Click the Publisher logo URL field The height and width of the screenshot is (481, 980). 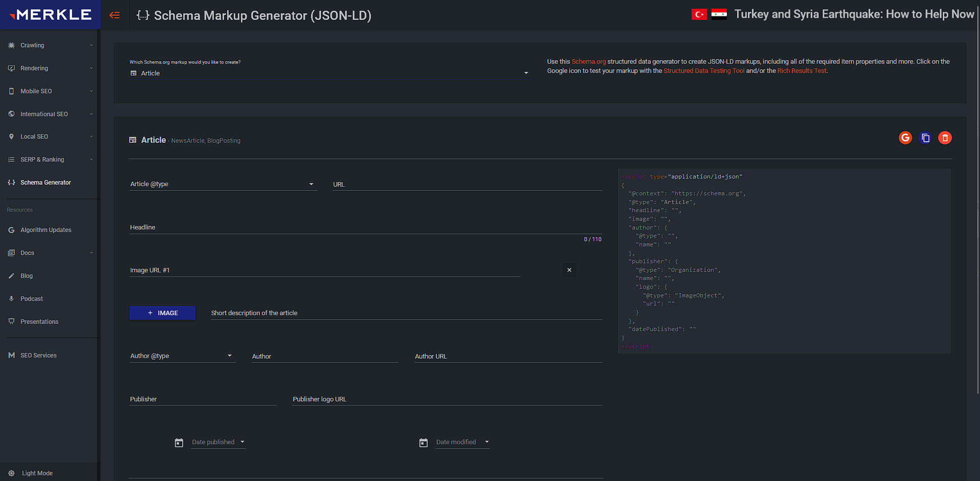(447, 399)
